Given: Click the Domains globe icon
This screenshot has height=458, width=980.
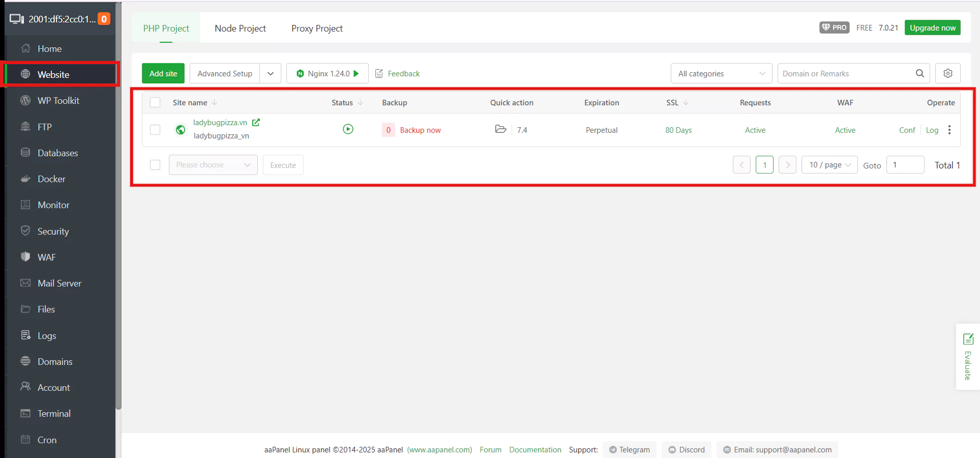Looking at the screenshot, I should click(25, 361).
